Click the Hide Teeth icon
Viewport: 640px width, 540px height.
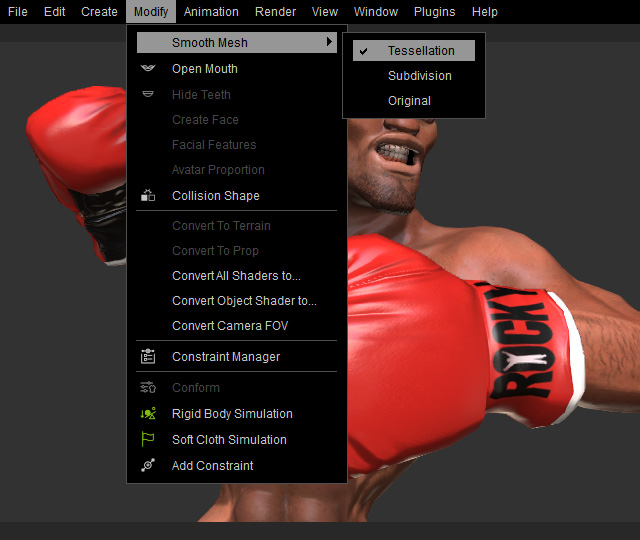coord(148,95)
